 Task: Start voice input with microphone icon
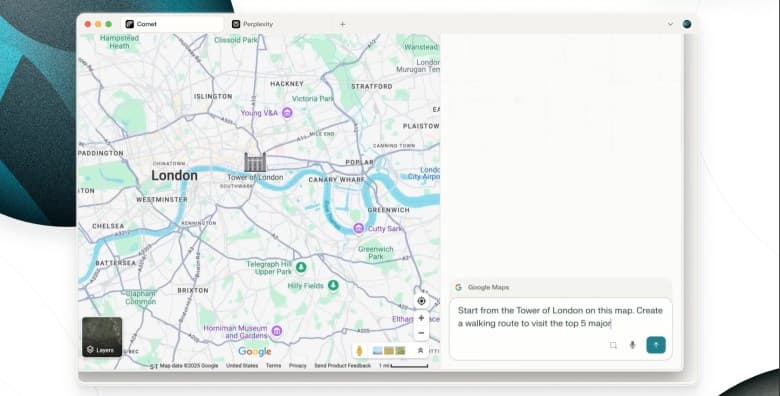pyautogui.click(x=632, y=345)
